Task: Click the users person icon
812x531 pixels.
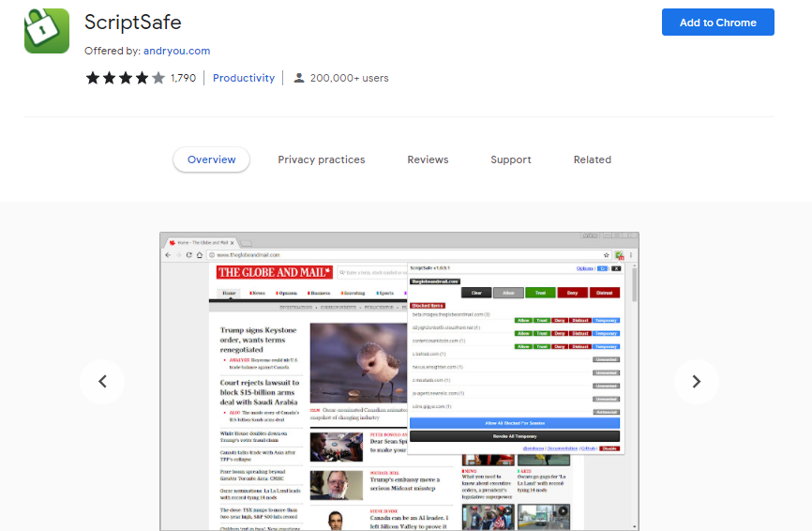Action: click(x=299, y=78)
